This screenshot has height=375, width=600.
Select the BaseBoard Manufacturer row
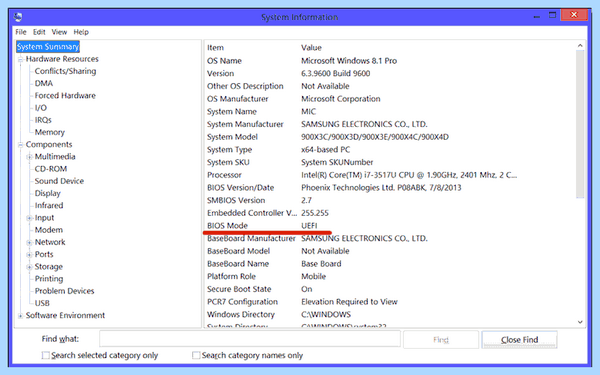click(390, 238)
